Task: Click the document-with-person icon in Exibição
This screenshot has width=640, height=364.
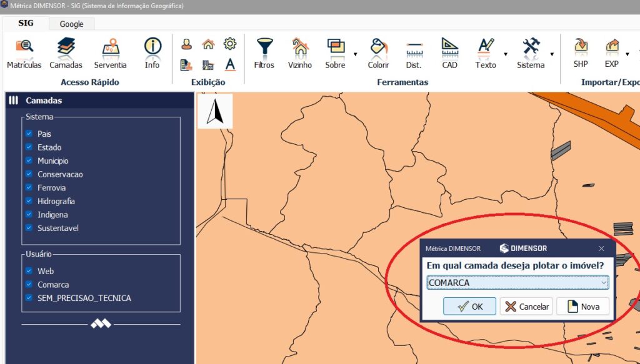Action: point(186,65)
